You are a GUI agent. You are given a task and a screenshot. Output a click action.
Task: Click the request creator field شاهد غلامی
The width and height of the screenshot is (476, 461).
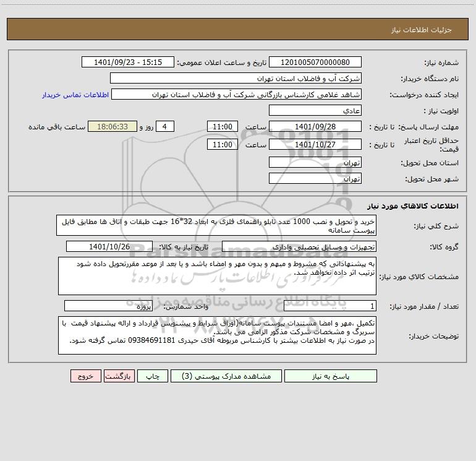coord(237,94)
